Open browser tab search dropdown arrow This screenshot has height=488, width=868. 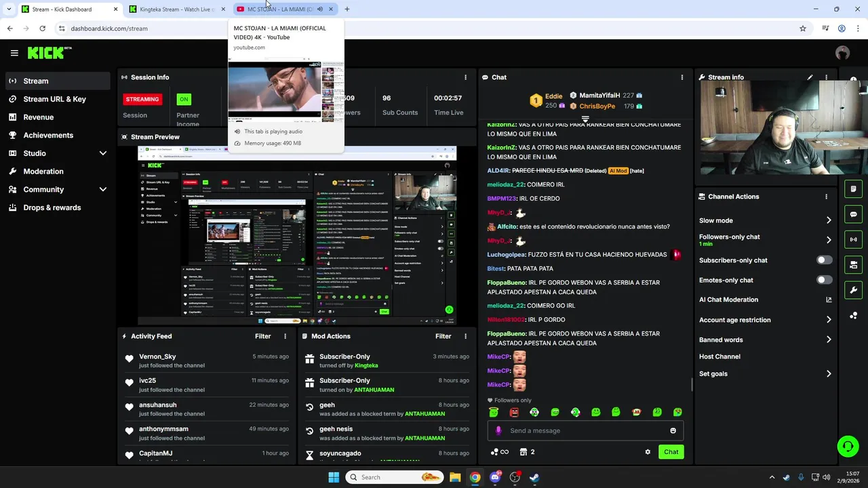point(9,9)
